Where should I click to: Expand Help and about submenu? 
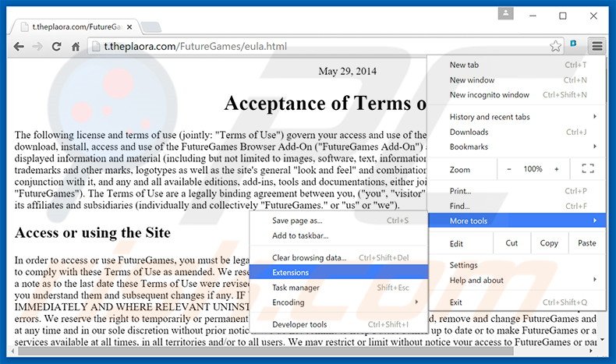(x=517, y=281)
